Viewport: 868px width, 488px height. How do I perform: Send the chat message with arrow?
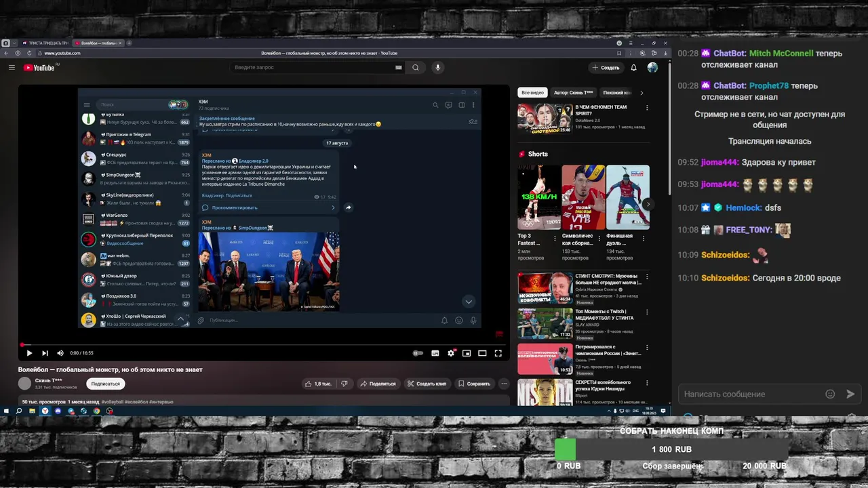tap(850, 394)
